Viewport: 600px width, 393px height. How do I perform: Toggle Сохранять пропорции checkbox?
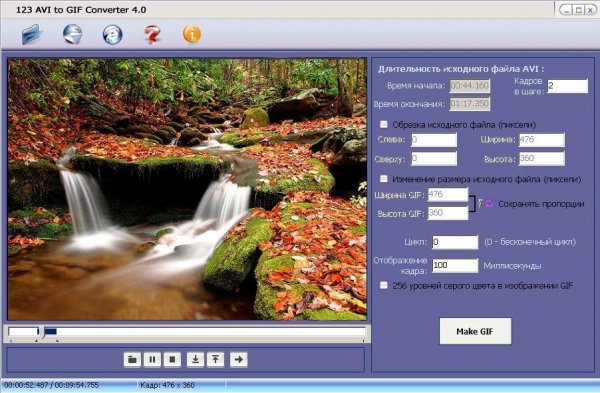[x=489, y=203]
